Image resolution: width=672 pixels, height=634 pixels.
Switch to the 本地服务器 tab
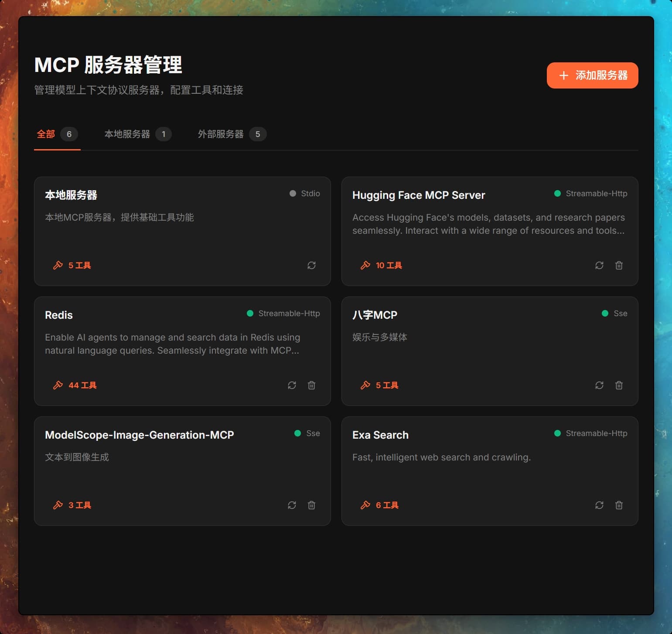(x=127, y=134)
